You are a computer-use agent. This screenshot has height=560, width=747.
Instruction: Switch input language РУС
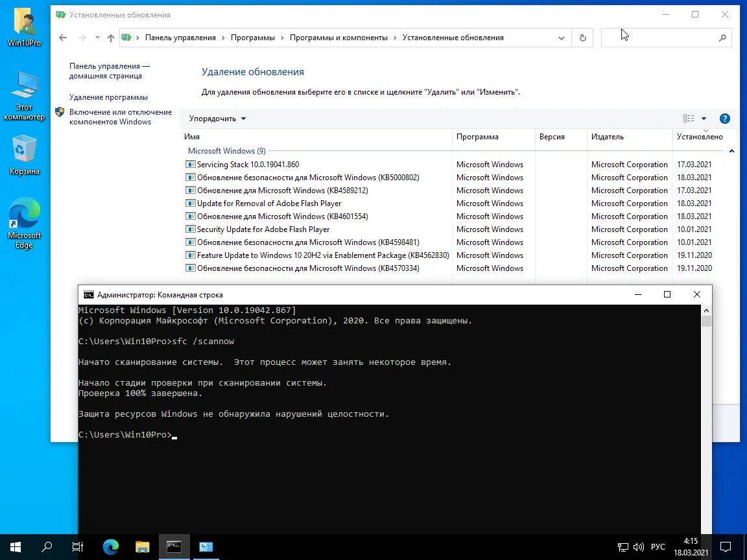click(x=658, y=546)
